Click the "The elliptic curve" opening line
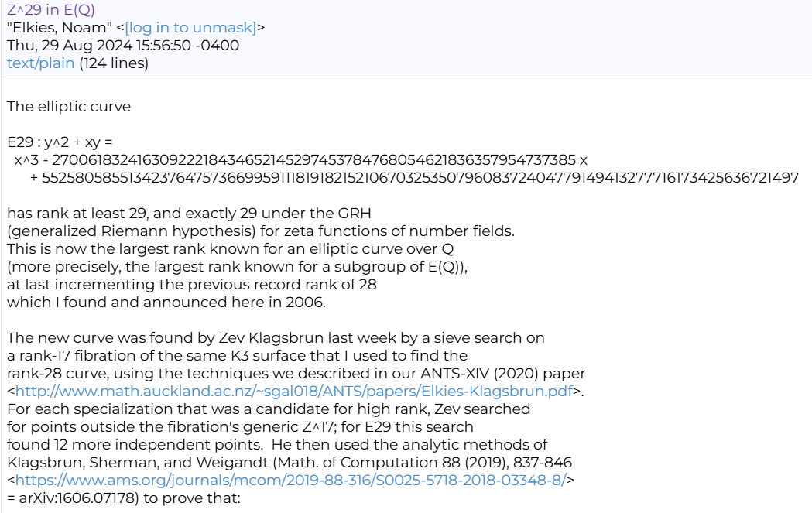 pos(69,107)
